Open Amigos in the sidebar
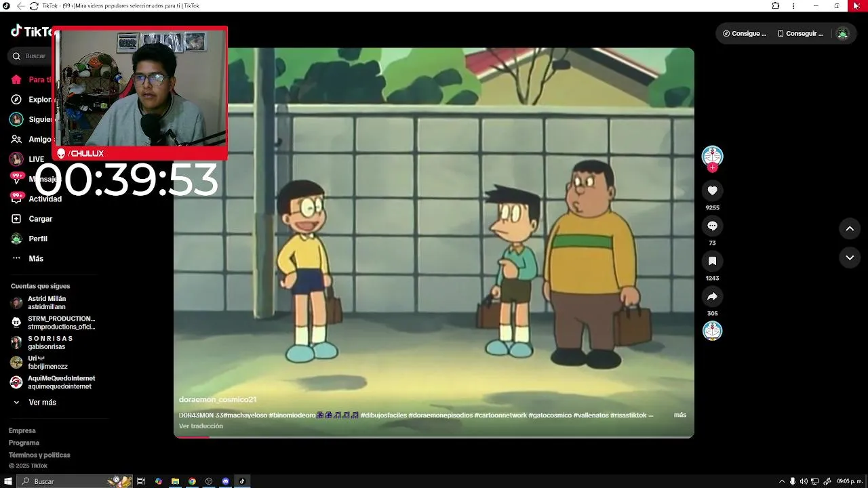The image size is (868, 488). click(32, 139)
